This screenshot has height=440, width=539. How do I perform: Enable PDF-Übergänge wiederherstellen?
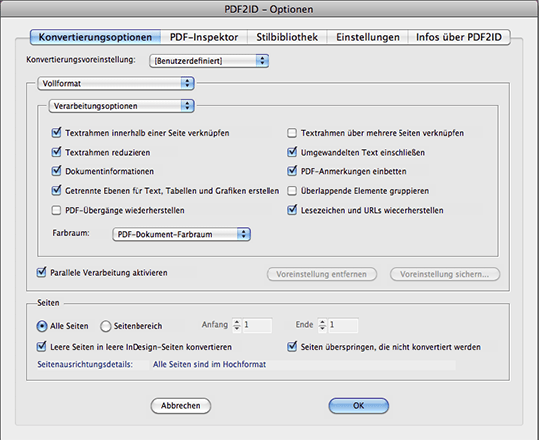coord(56,210)
